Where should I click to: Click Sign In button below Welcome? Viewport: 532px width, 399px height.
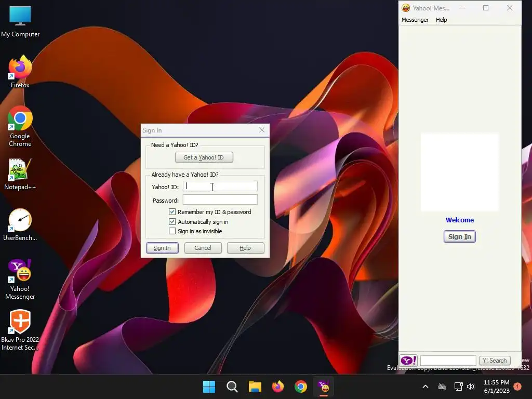pos(460,236)
